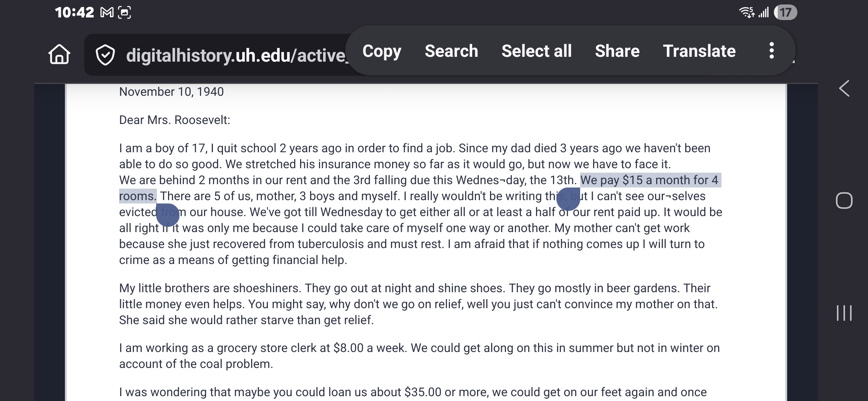Tap the right text selection handle
This screenshot has height=401, width=868.
point(568,199)
